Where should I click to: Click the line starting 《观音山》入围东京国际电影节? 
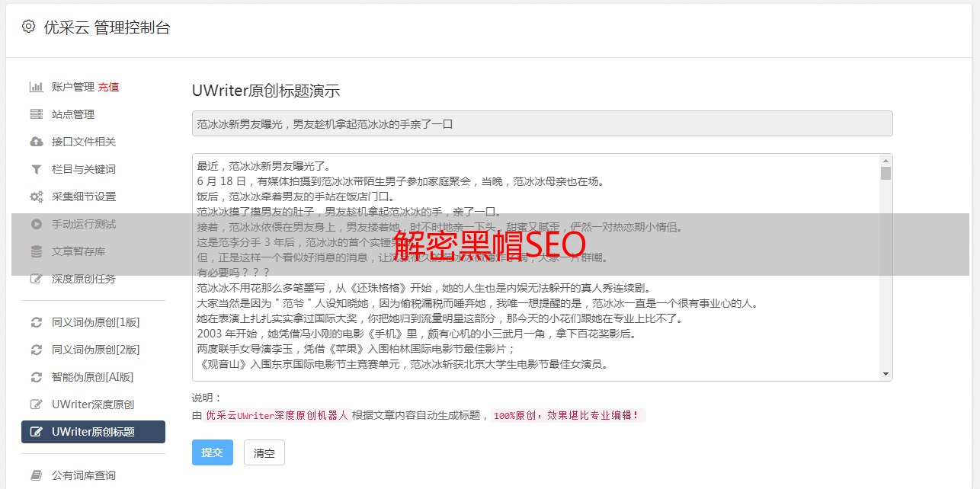tap(402, 364)
